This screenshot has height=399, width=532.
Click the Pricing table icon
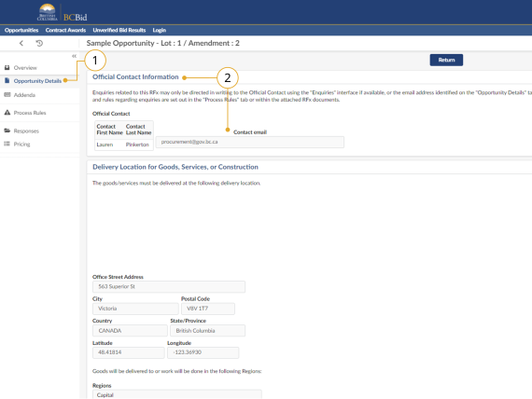pyautogui.click(x=7, y=144)
